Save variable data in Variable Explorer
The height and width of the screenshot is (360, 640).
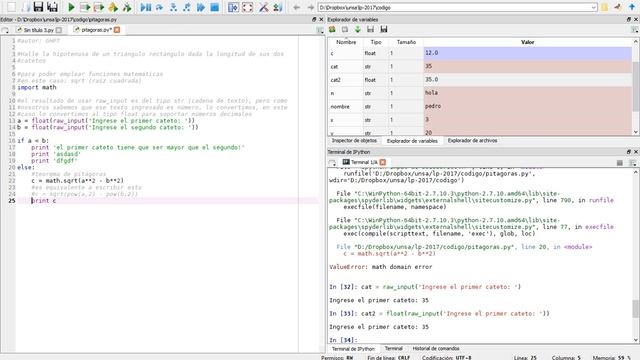tap(370, 29)
